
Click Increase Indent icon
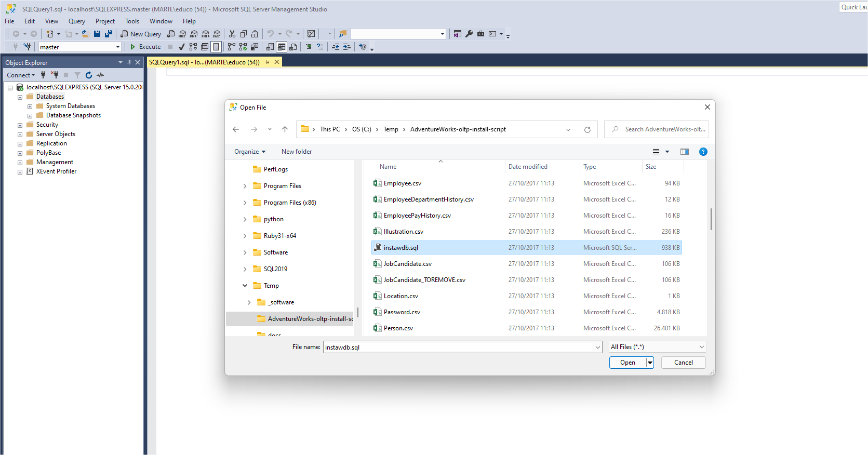347,47
